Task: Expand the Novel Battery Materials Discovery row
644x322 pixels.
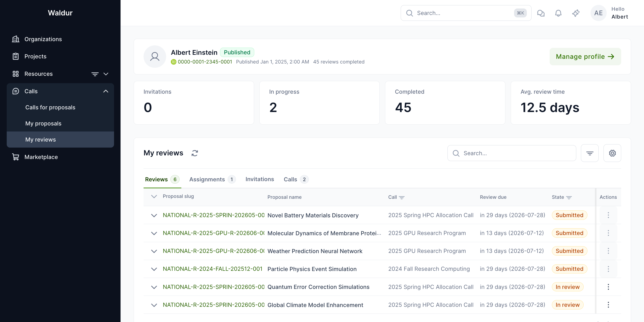Action: (x=154, y=215)
